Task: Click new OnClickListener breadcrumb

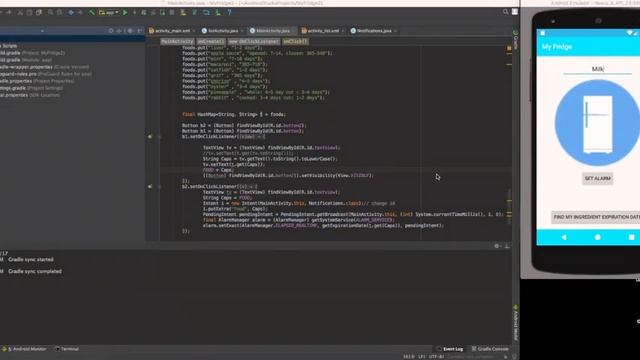Action: (254, 41)
